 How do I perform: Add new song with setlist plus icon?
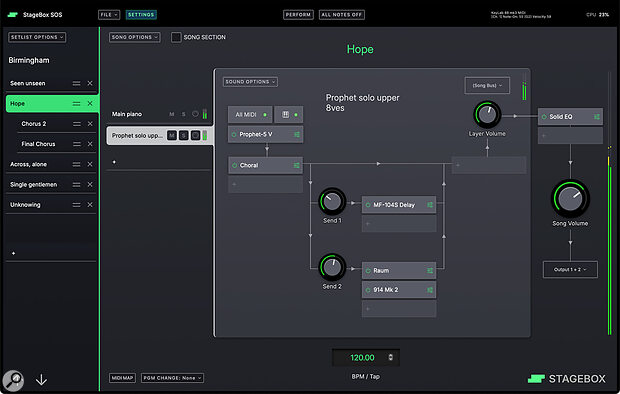13,253
